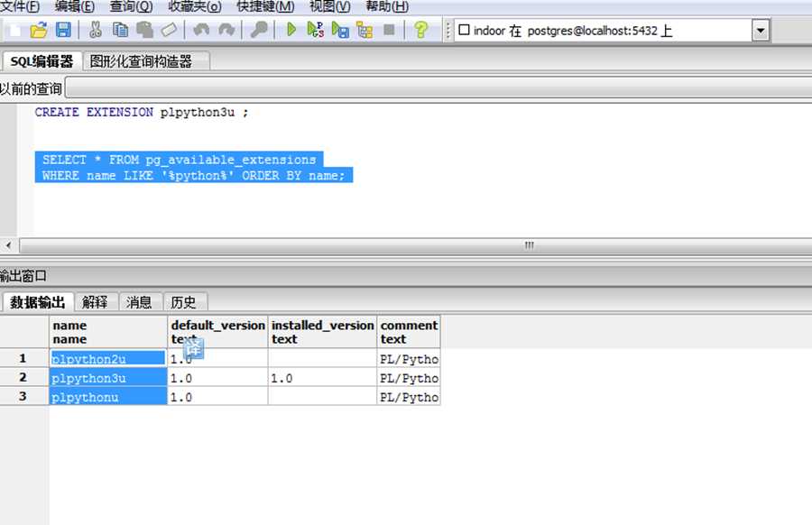Select row header 3
The width and height of the screenshot is (812, 525).
(23, 397)
